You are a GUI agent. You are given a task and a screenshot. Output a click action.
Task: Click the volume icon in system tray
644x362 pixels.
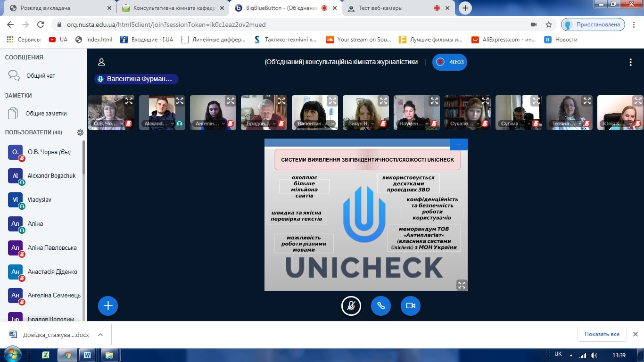pos(594,355)
